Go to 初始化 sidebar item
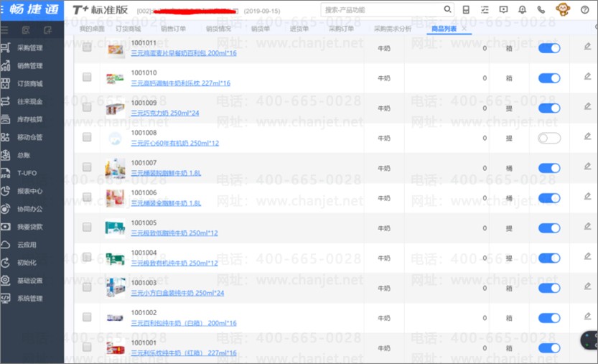 tap(27, 263)
